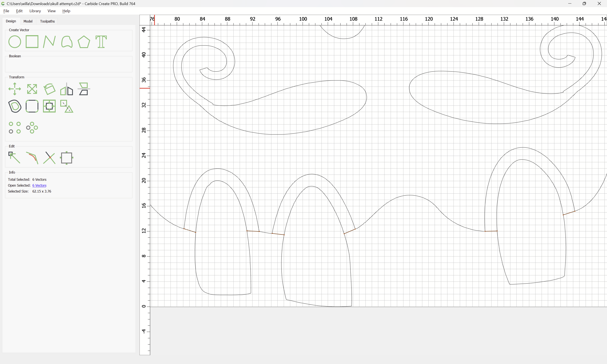Select the Rectangle vector tool

(x=32, y=42)
